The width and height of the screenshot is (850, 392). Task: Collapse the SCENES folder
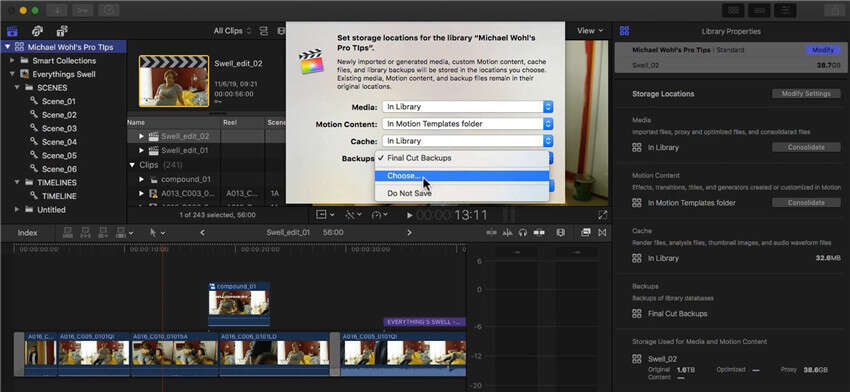point(17,88)
